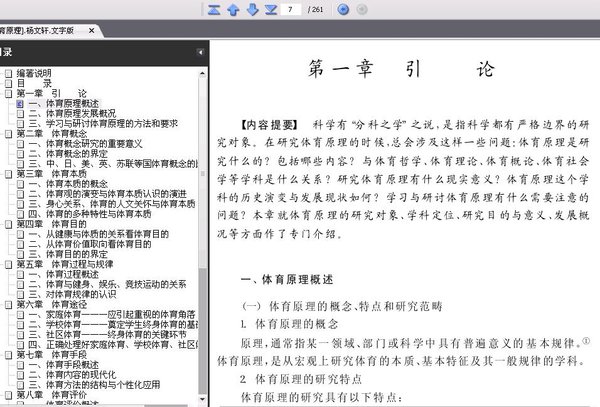Open the 第五章 体育过程与规律 bookmark
This screenshot has height=407, width=600.
pos(65,264)
